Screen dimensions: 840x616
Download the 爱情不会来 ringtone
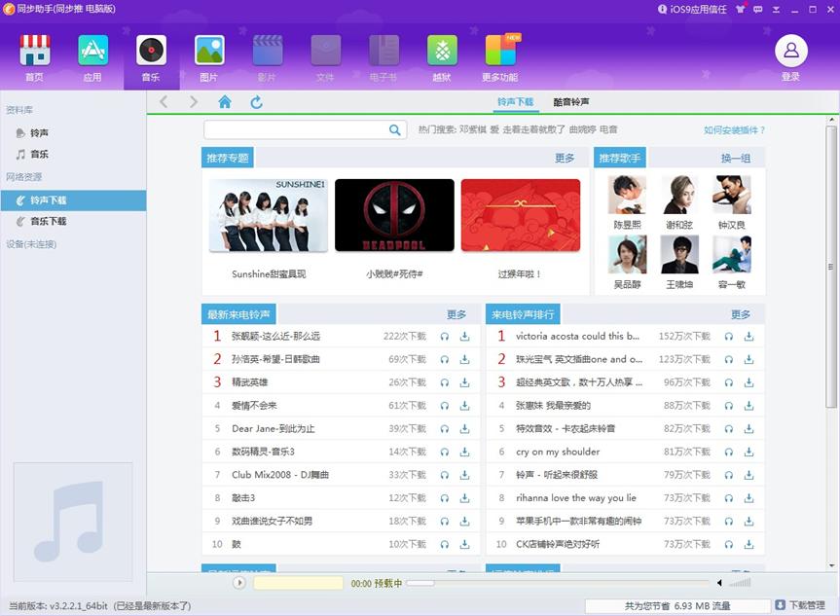[x=464, y=406]
